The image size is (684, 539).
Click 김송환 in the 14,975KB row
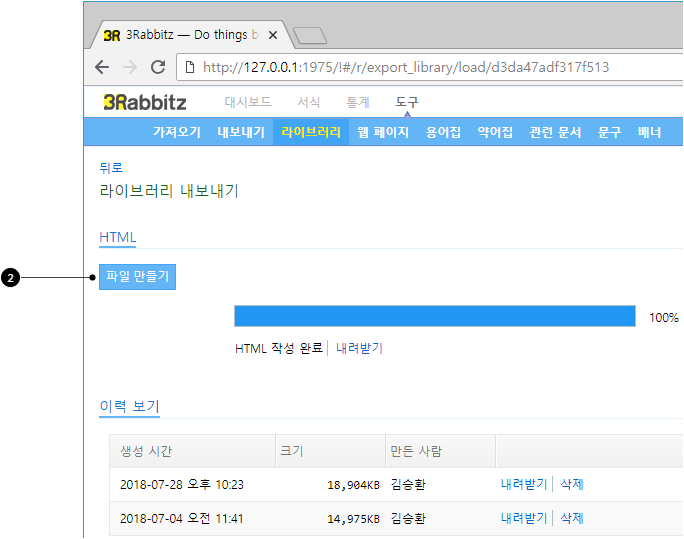408,519
